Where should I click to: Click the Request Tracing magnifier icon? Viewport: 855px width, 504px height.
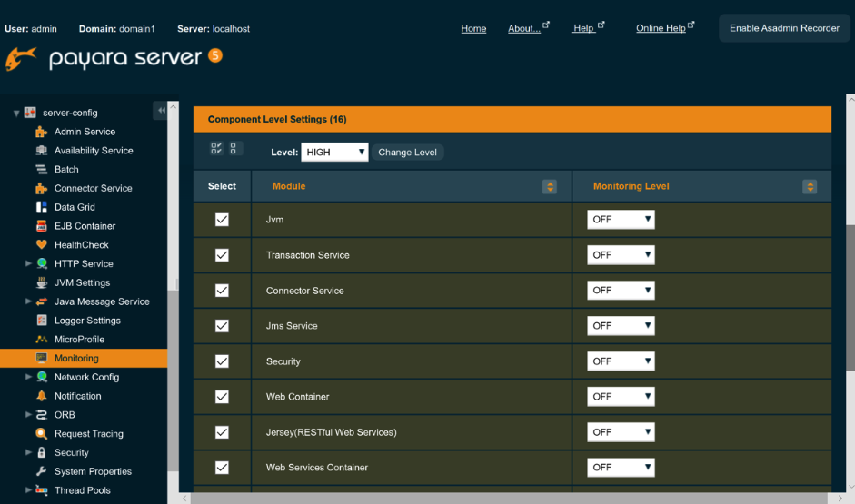(41, 434)
